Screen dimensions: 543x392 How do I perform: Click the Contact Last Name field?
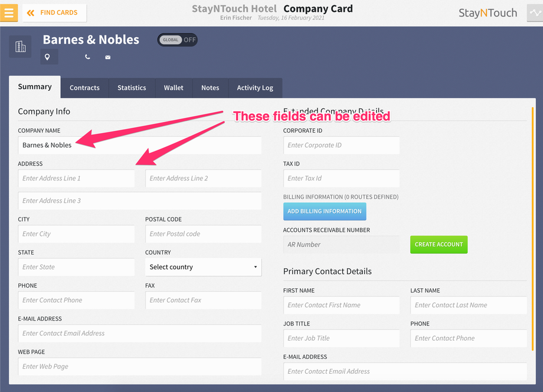coord(469,305)
